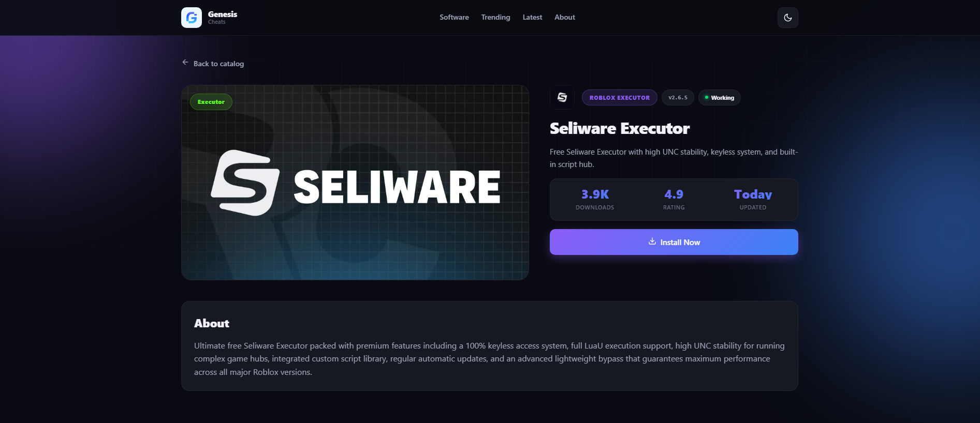Click the 3.9K downloads stat
Screen dimensions: 980x423
coord(595,200)
